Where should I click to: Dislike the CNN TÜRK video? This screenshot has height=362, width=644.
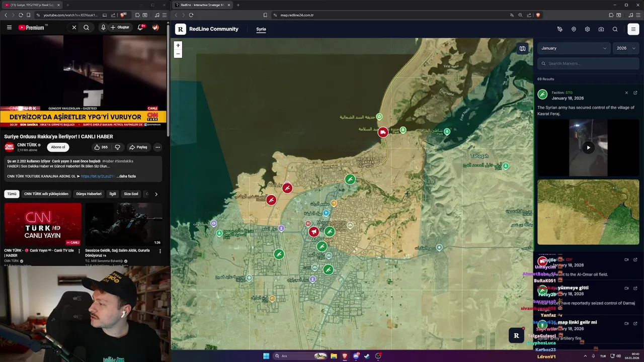pyautogui.click(x=117, y=147)
